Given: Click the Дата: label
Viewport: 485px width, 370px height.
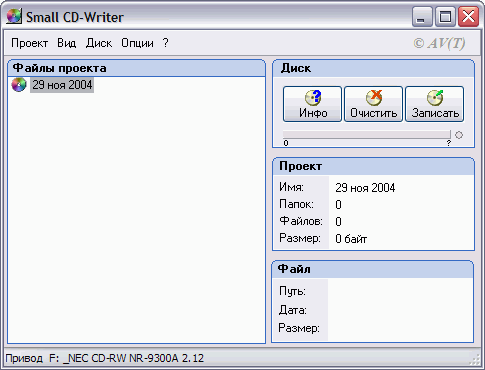Looking at the screenshot, I should pyautogui.click(x=293, y=310).
